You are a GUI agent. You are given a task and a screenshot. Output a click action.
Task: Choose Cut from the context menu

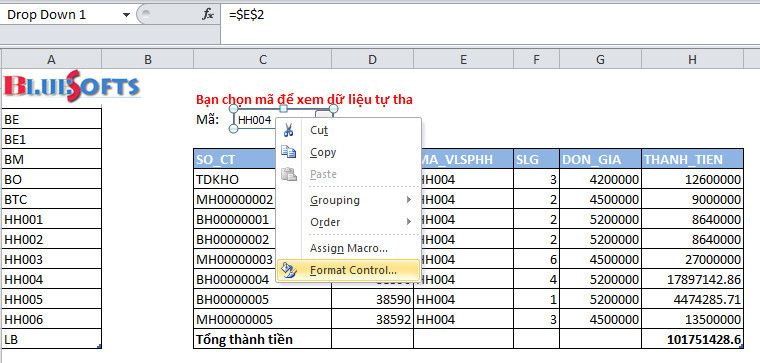point(348,130)
